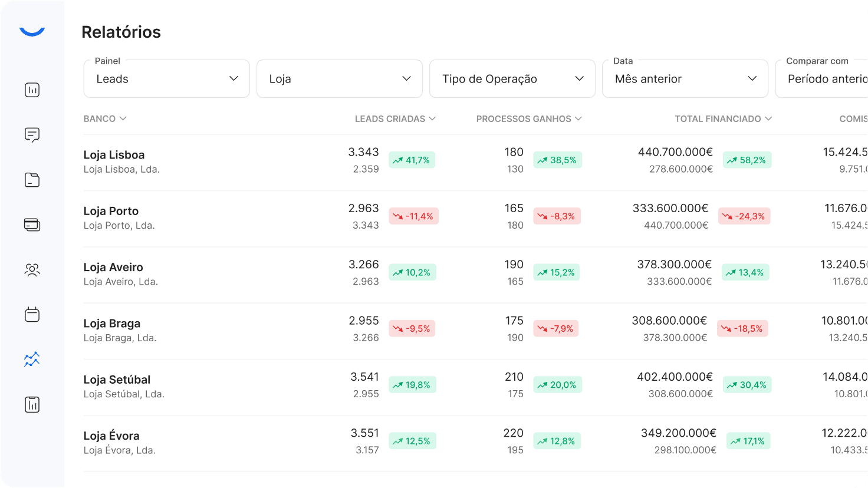
Task: Expand the Tipo de Operação dropdown
Action: tap(512, 79)
